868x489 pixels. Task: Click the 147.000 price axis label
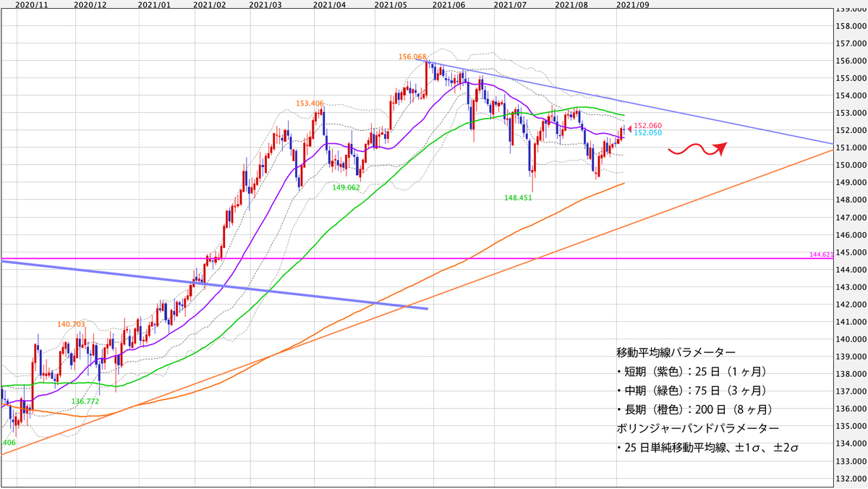click(851, 217)
